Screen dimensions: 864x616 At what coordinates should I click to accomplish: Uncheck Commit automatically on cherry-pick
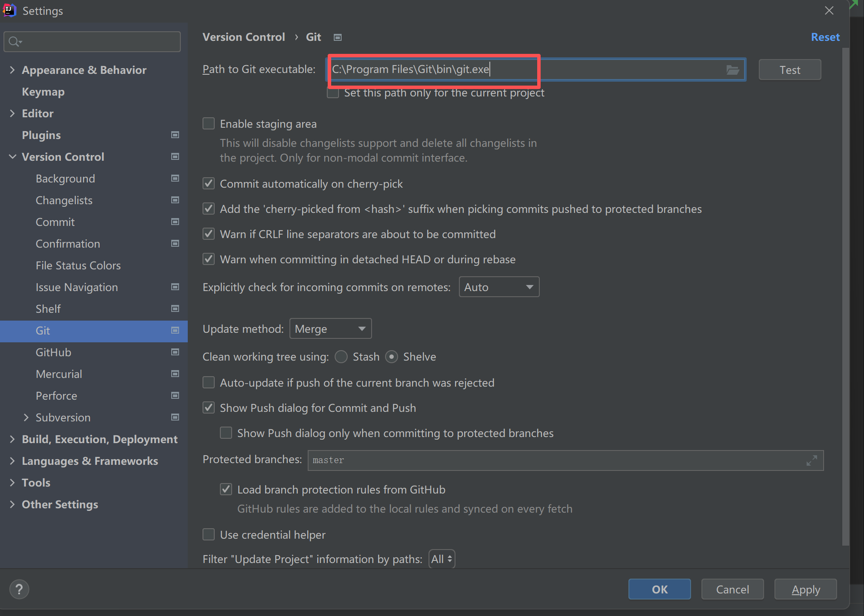[209, 184]
